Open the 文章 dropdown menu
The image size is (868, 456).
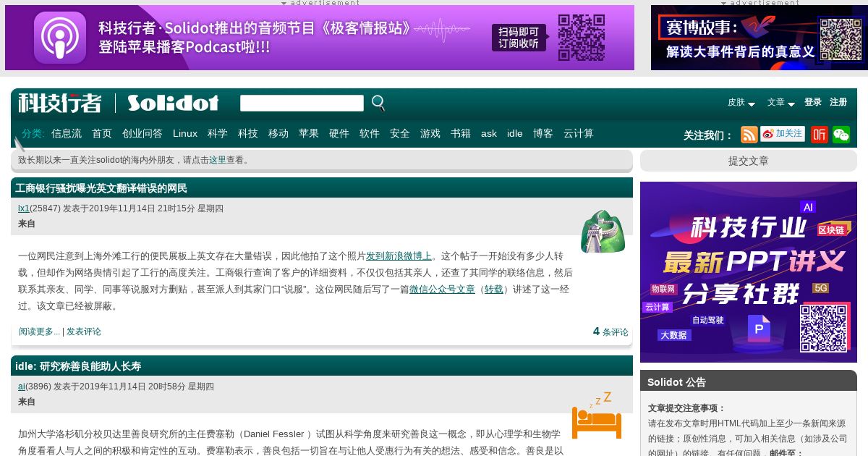[x=781, y=103]
